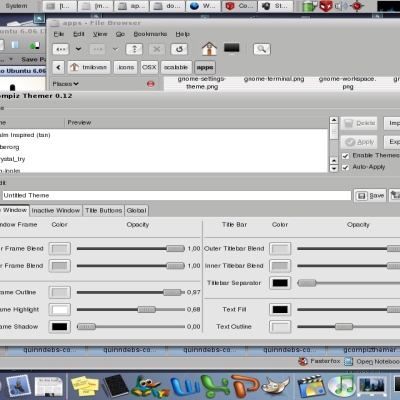Select the apps path button
The image size is (400, 400).
pos(205,67)
